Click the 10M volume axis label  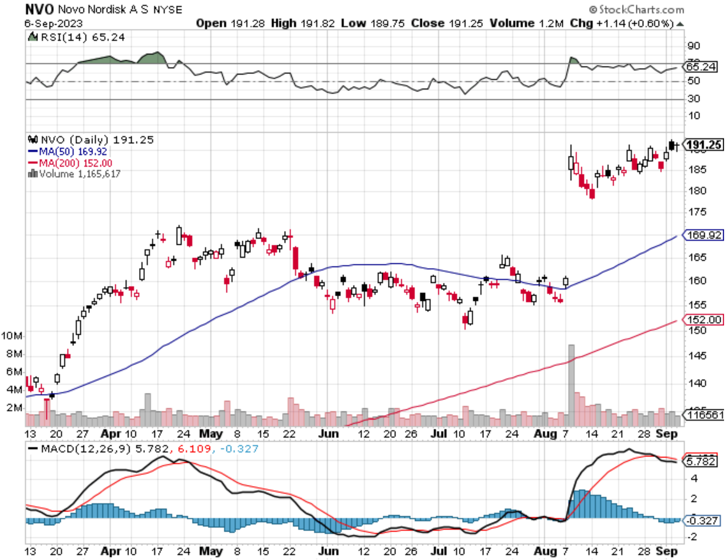tap(11, 336)
